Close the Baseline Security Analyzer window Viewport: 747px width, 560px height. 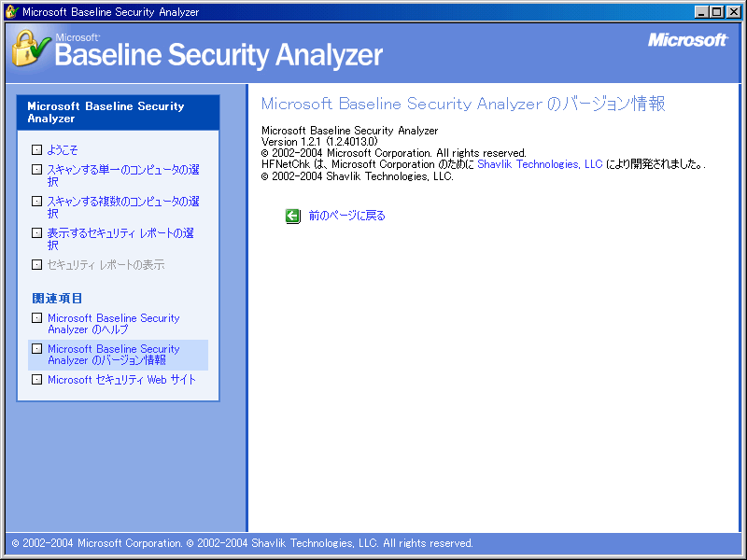click(734, 12)
